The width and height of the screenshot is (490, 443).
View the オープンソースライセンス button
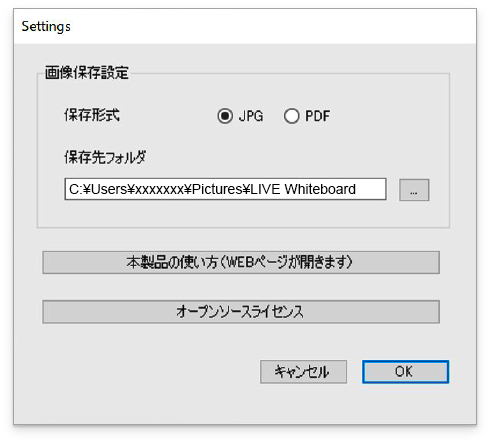241,312
